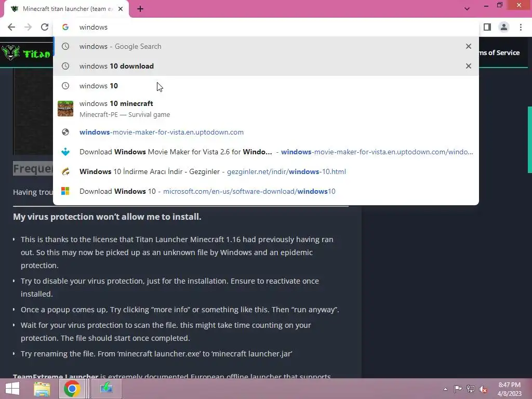Click the clock icon beside 'windows 10'
Viewport: 532px width, 399px height.
[65, 86]
